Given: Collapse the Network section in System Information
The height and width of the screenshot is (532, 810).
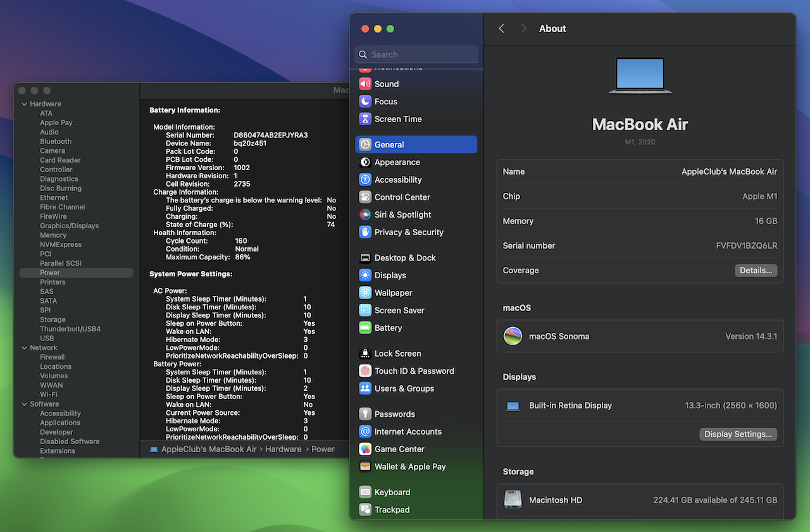Looking at the screenshot, I should click(25, 348).
